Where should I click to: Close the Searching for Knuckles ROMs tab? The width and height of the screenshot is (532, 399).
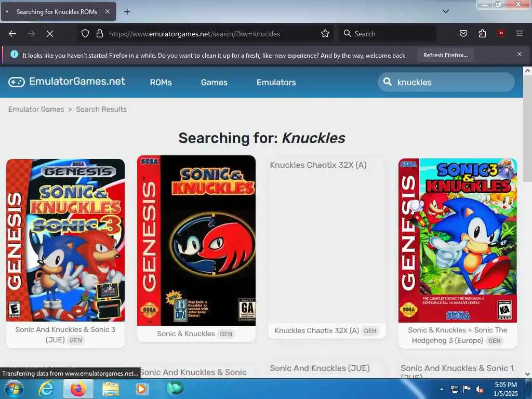107,12
